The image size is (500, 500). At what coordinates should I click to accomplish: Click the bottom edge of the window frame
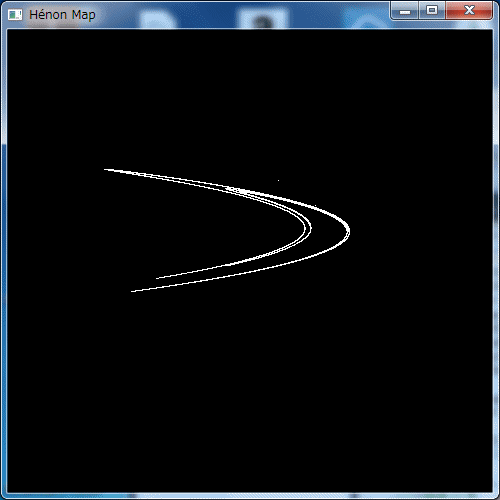[x=250, y=496]
